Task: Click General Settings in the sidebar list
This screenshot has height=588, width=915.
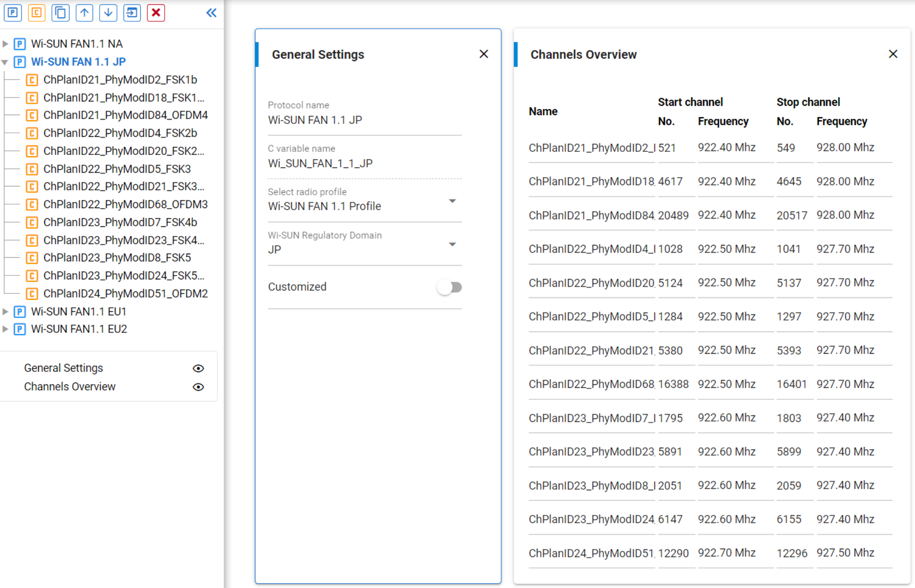Action: [63, 368]
